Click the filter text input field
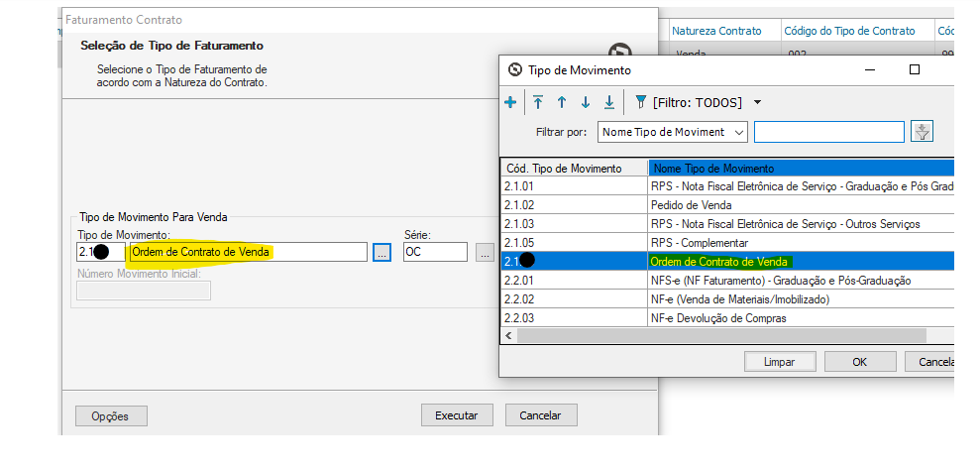This screenshot has width=980, height=470. (x=828, y=132)
